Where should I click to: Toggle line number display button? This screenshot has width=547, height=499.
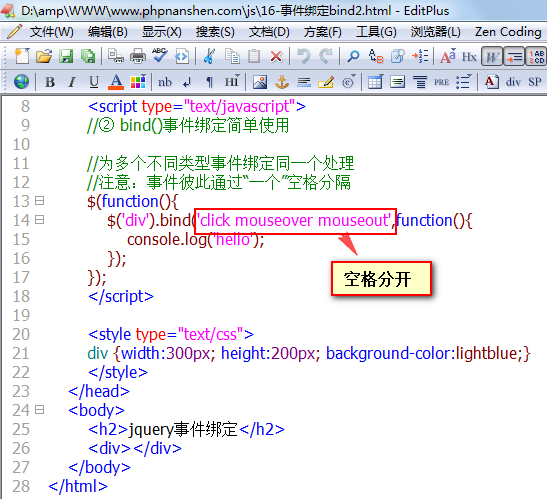click(536, 56)
